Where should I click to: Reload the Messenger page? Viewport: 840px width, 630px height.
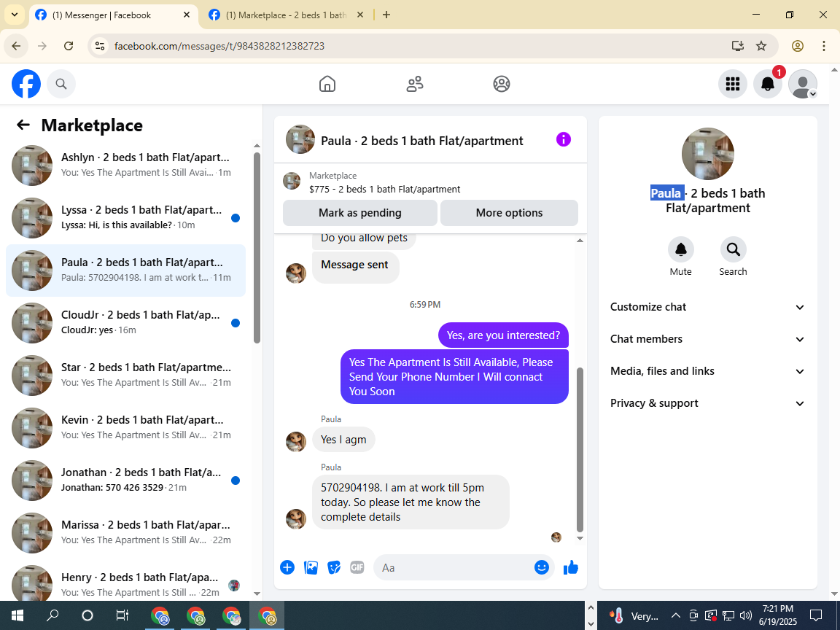click(69, 46)
